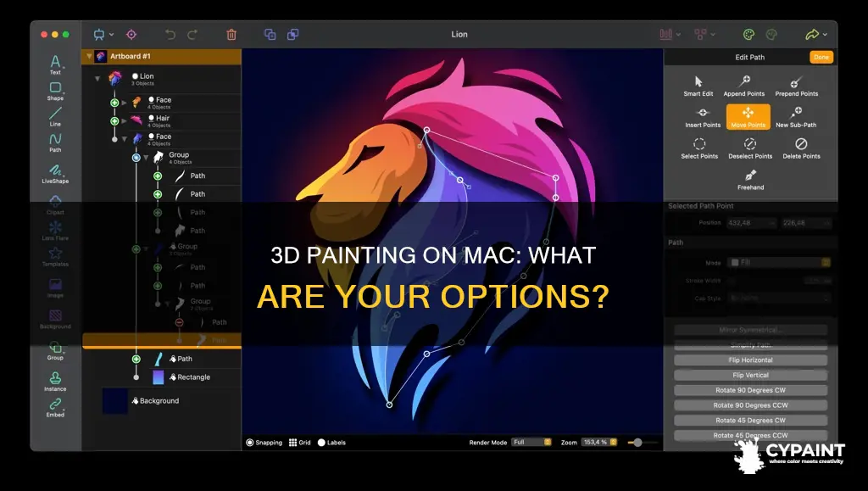Select New Sub-Path tool
This screenshot has width=868, height=491.
click(x=796, y=117)
